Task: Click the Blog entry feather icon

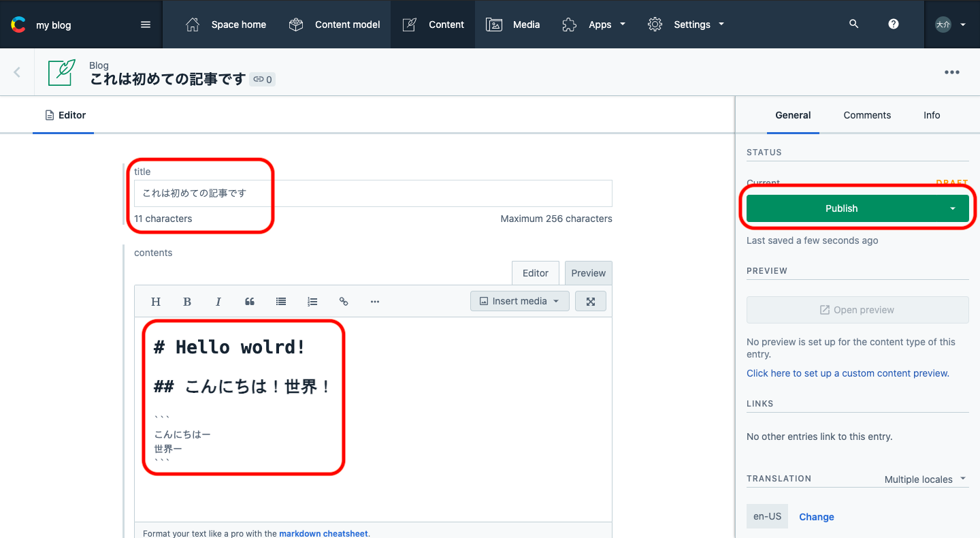Action: (x=61, y=72)
